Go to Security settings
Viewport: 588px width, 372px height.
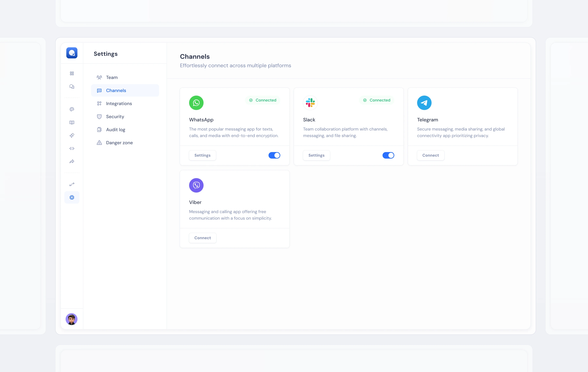click(125, 117)
